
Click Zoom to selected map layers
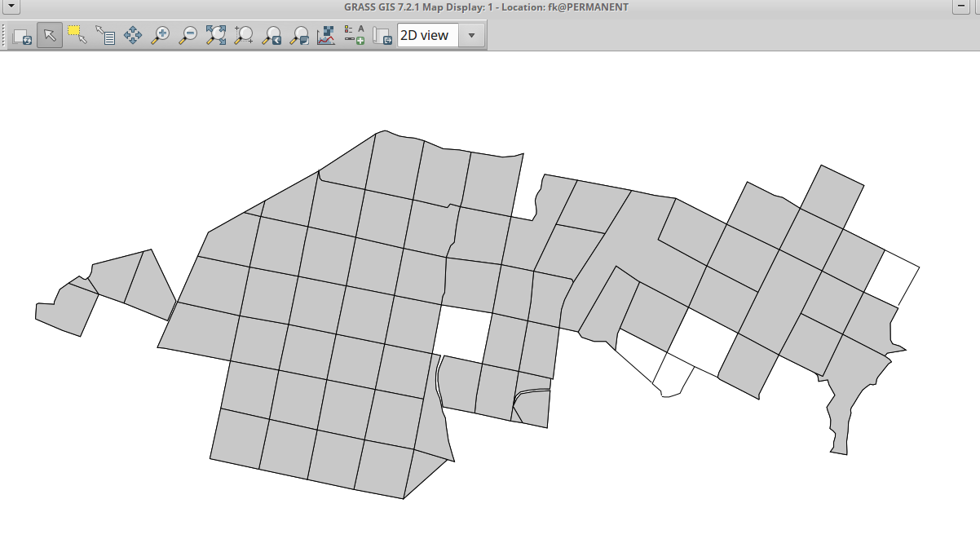click(x=216, y=35)
